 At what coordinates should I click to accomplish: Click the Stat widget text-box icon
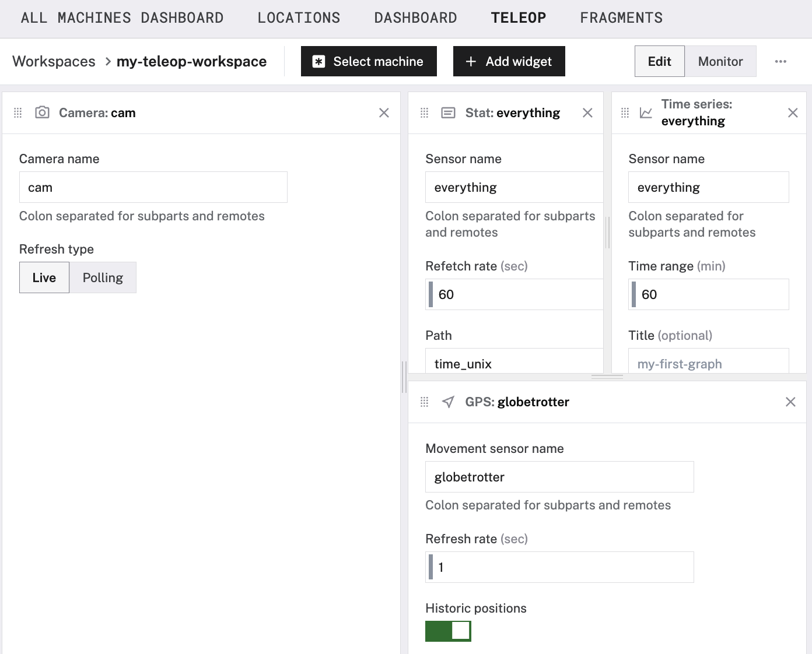[x=448, y=112]
